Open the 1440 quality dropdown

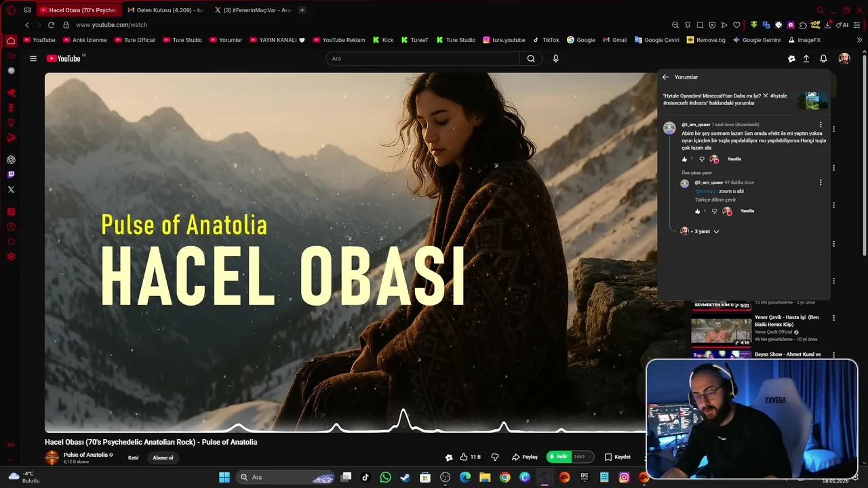(583, 457)
